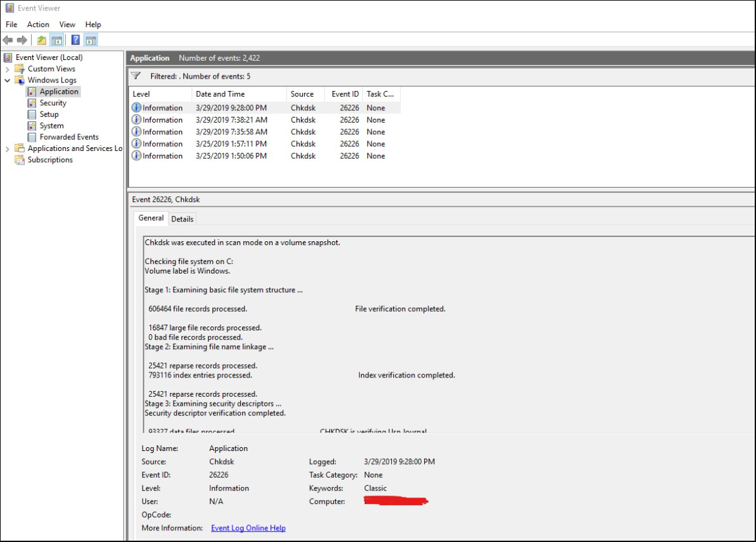The width and height of the screenshot is (756, 542).
Task: Switch to the Details tab
Action: click(182, 219)
